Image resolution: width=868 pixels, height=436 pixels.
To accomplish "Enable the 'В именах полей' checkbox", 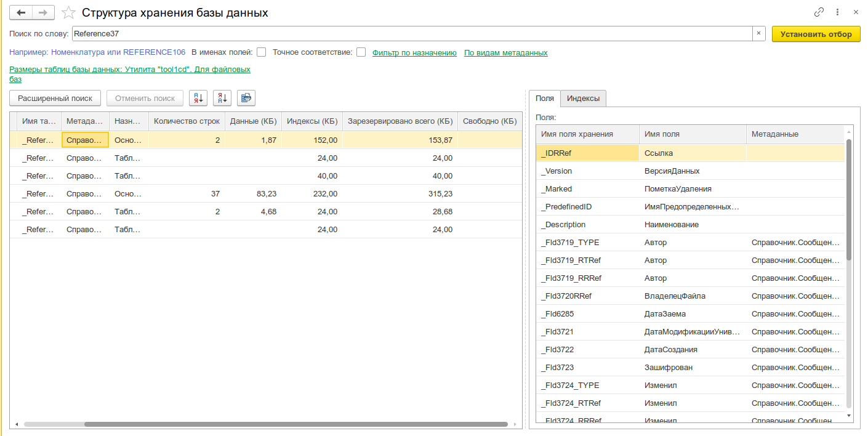I will [261, 52].
